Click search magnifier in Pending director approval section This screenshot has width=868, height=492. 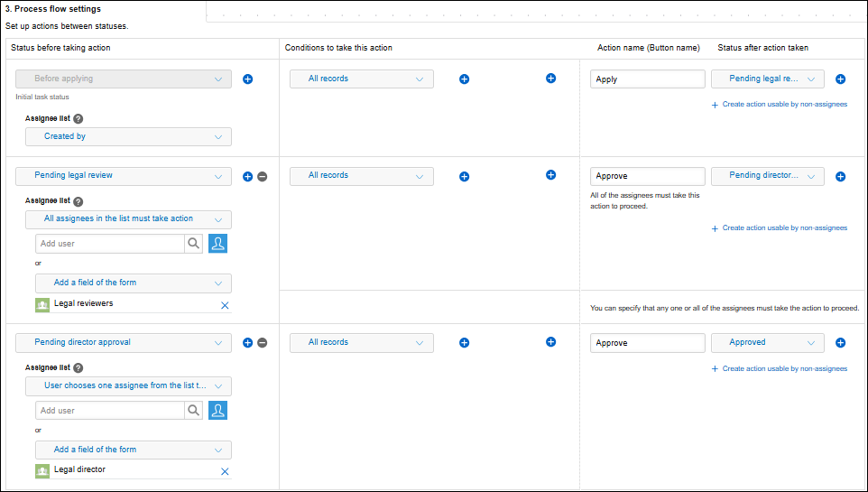[194, 411]
